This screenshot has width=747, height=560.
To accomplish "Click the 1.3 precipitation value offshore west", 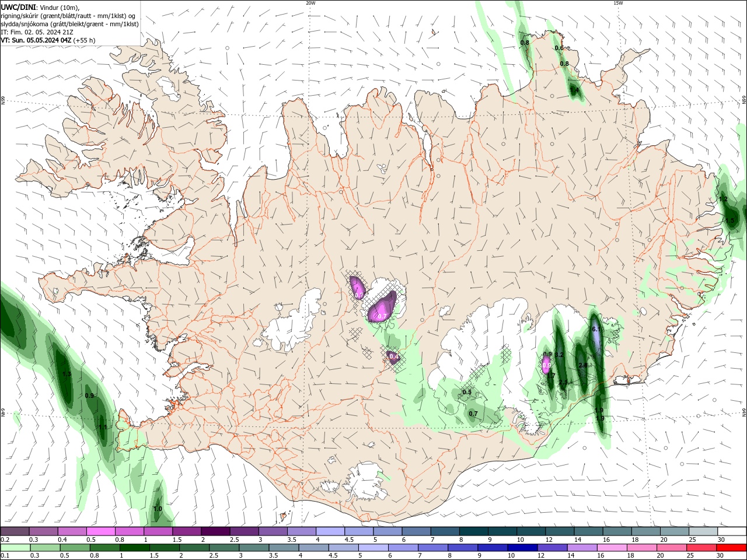I will 67,374.
